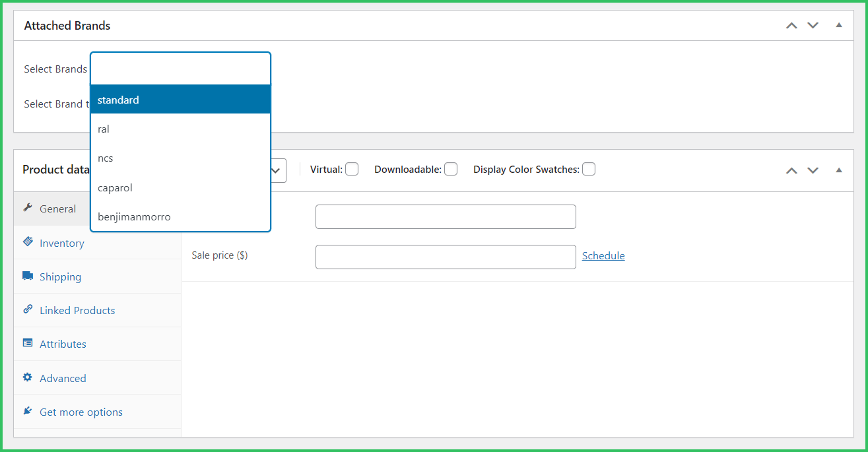This screenshot has width=868, height=452.
Task: Click the wrench icon for General
Action: pos(28,208)
